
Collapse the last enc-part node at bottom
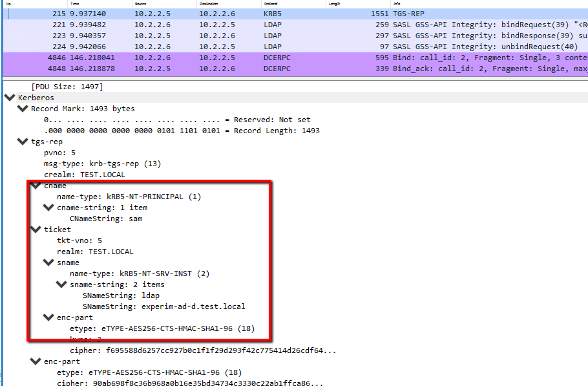[x=36, y=361]
